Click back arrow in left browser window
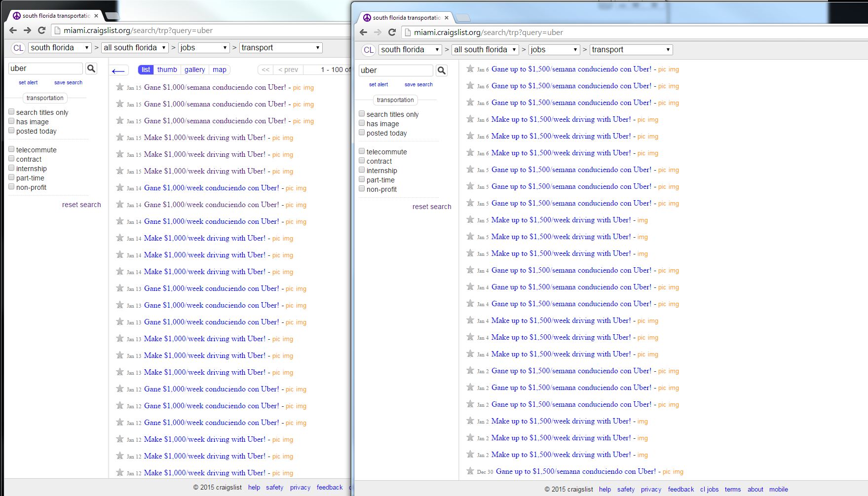 [13, 31]
